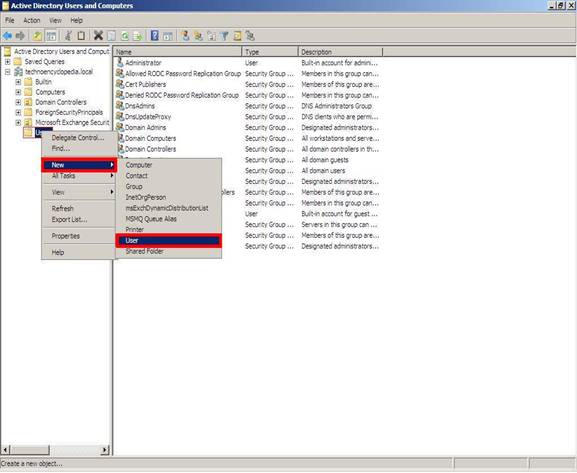
Task: Click the Export List toolbar icon
Action: 138,36
